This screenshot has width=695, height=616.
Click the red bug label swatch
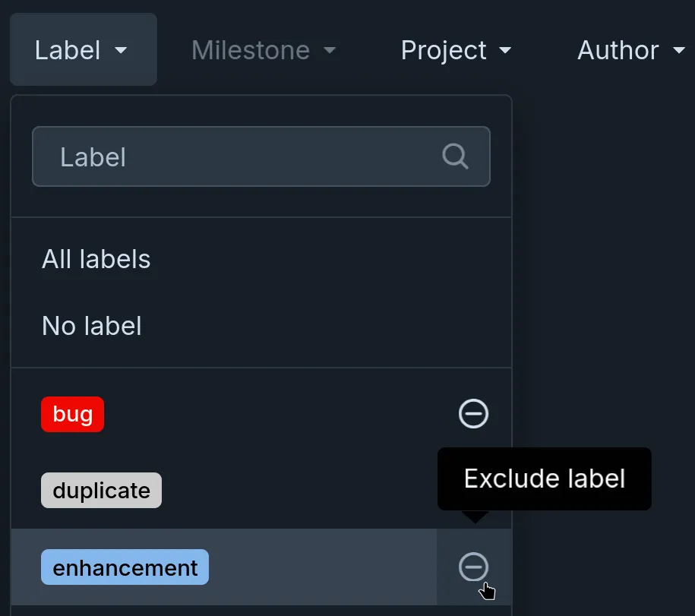[x=72, y=414]
